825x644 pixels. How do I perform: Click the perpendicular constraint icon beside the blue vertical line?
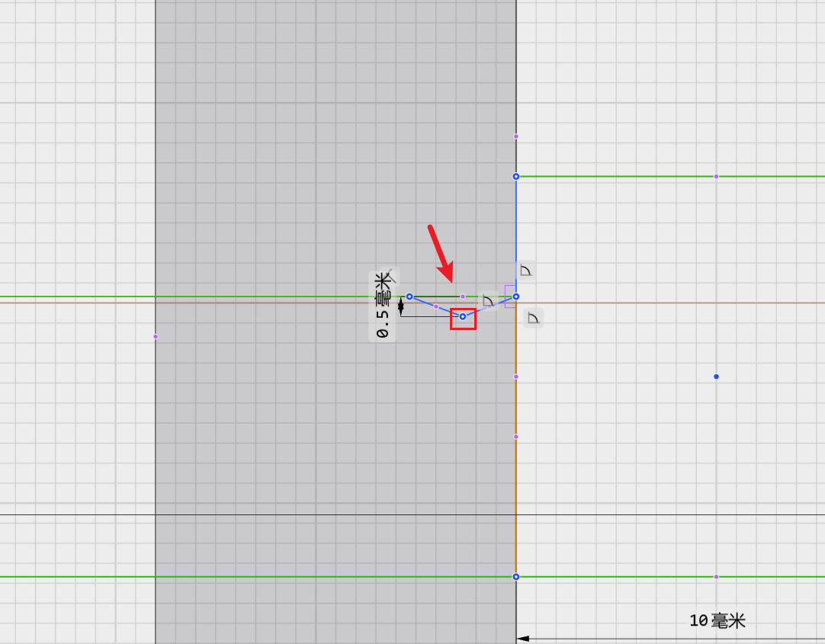[525, 271]
